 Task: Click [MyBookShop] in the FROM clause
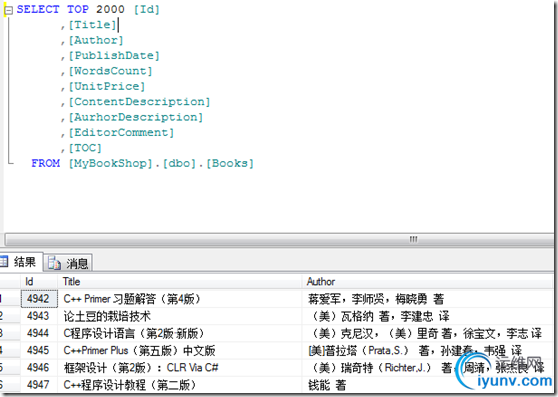[110, 163]
